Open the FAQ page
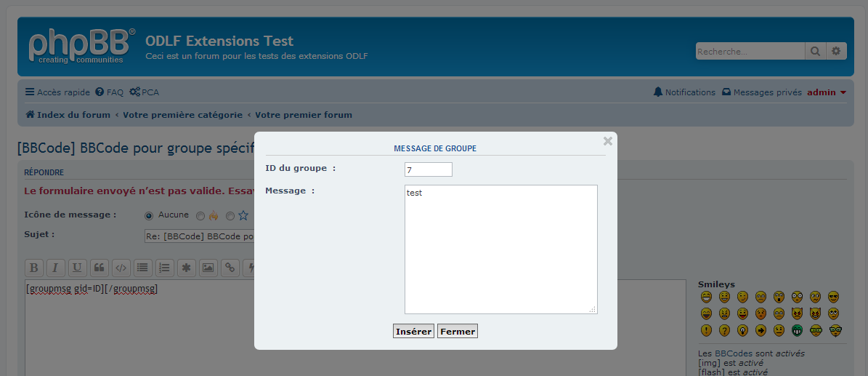This screenshot has width=868, height=376. pos(109,92)
